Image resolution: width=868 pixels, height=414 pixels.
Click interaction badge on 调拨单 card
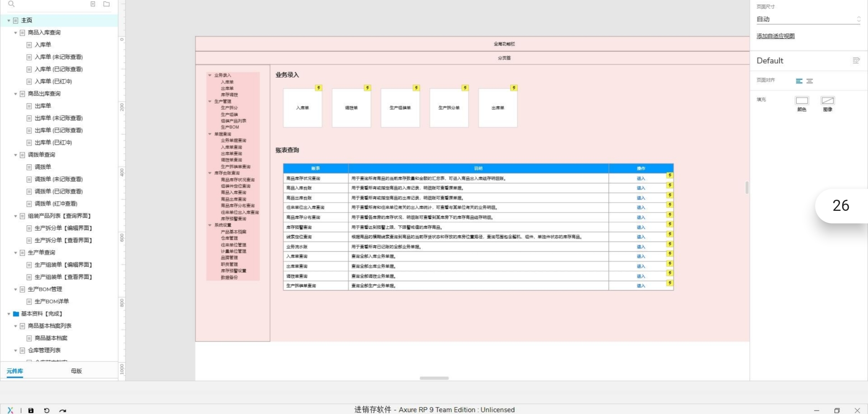[367, 88]
